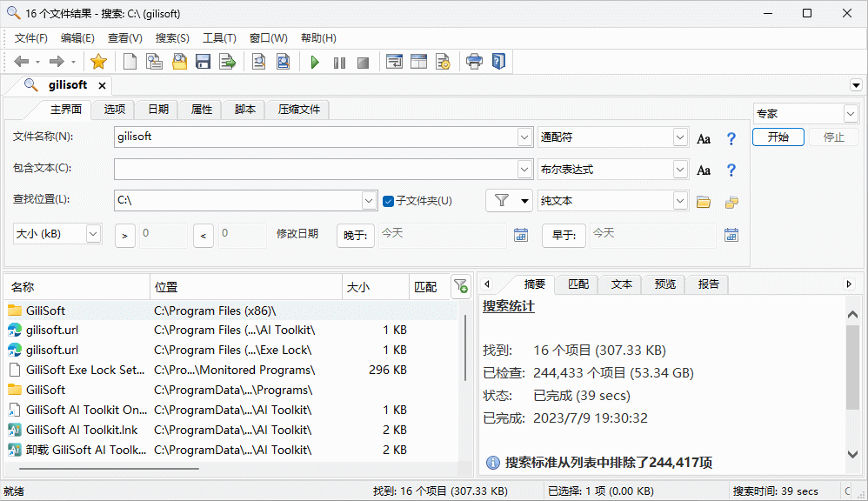Select GiliSoft Exe Lock Set... file row
This screenshot has width=868, height=501.
pyautogui.click(x=232, y=370)
